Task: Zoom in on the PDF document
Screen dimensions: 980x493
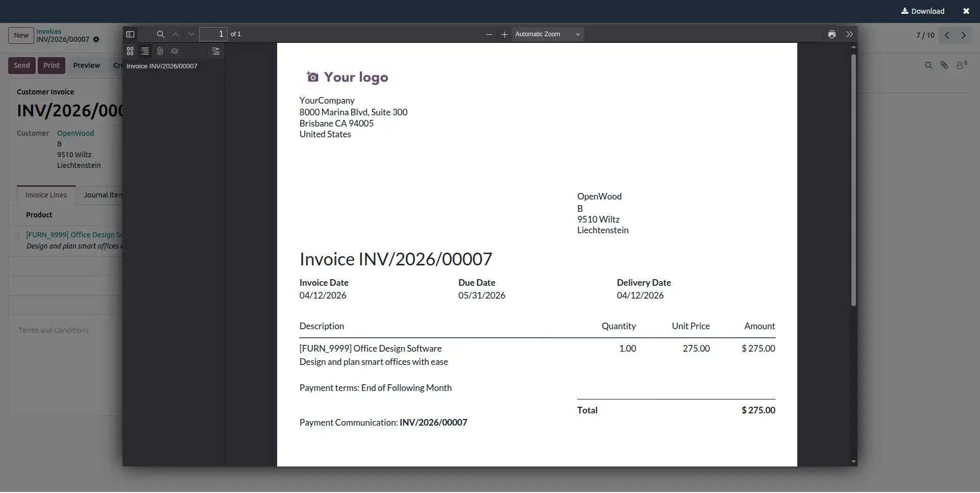Action: (504, 34)
